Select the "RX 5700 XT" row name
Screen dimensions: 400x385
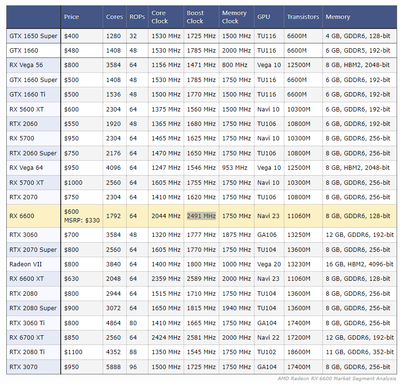[x=27, y=182]
